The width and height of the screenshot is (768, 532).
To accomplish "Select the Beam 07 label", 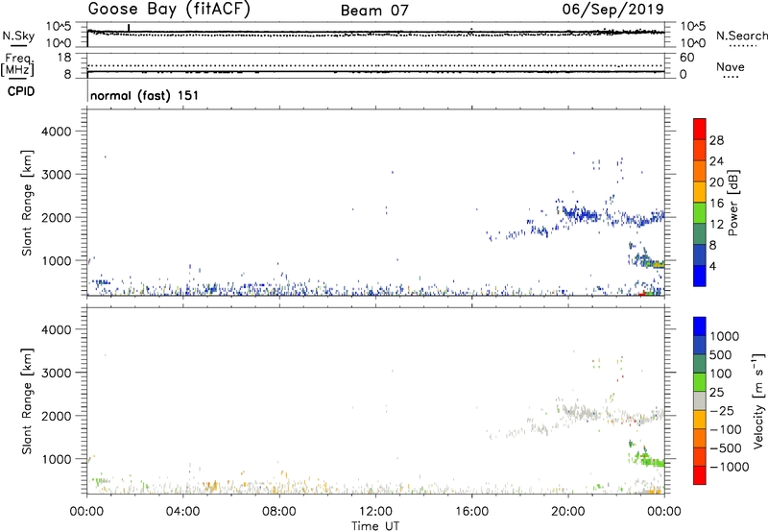I will pyautogui.click(x=374, y=11).
